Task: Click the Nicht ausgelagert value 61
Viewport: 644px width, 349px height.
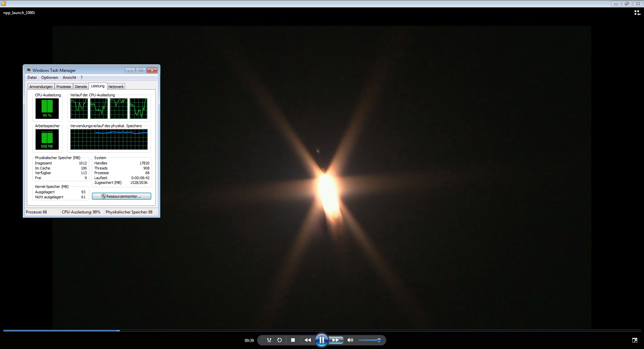Action: 84,197
